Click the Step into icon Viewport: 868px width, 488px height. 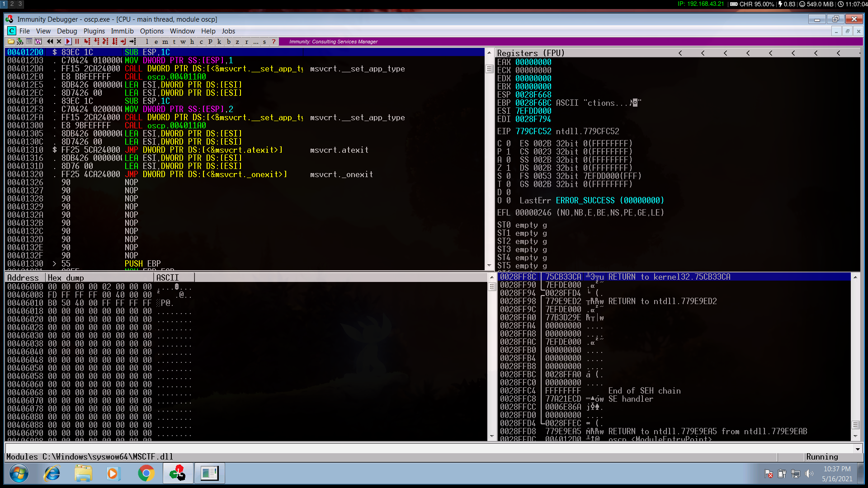coord(87,42)
